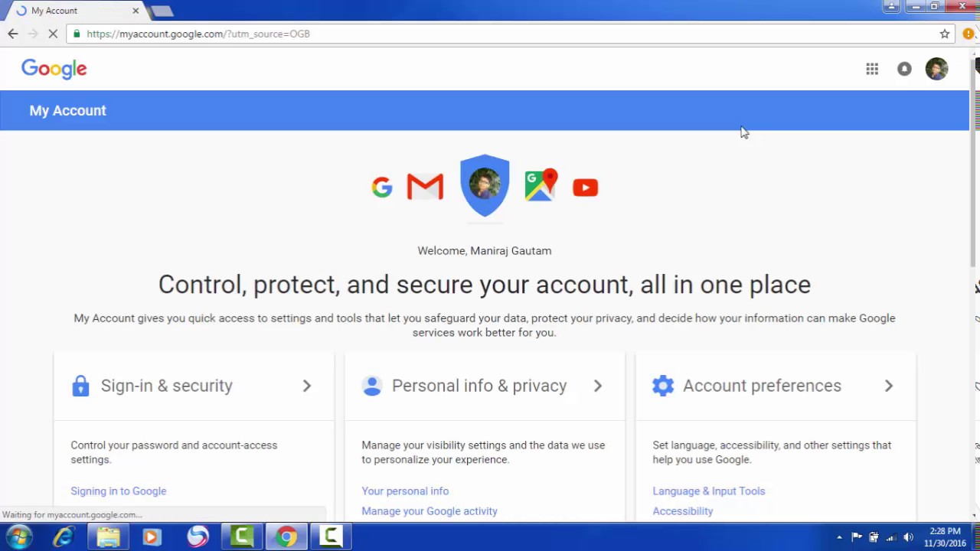This screenshot has height=551, width=980.
Task: Open Chrome from the Windows taskbar
Action: point(286,536)
